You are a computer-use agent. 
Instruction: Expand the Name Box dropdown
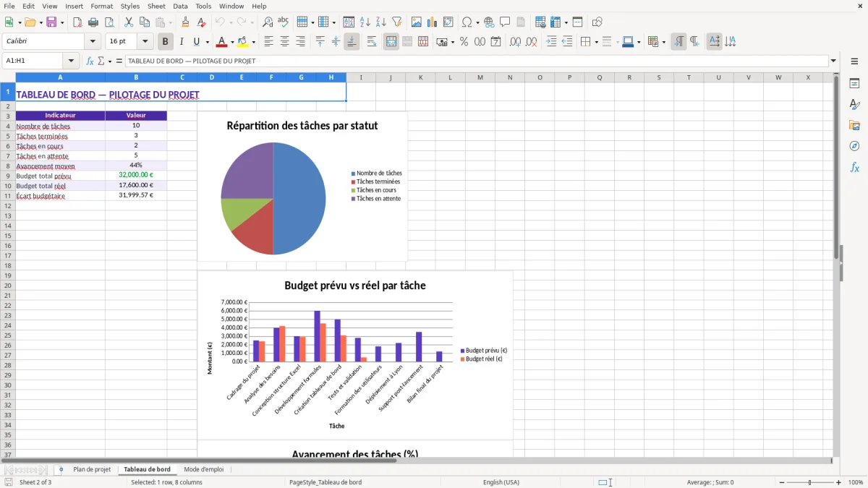click(x=71, y=61)
